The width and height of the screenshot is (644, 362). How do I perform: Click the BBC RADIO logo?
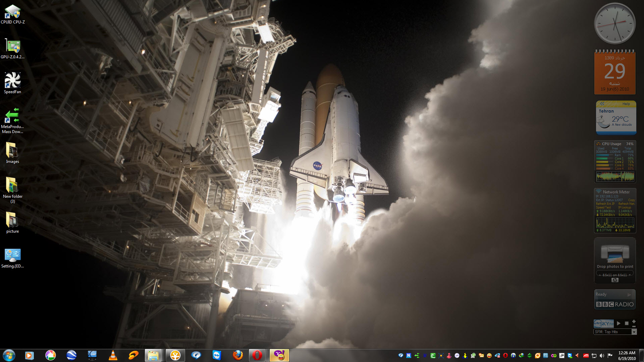615,304
